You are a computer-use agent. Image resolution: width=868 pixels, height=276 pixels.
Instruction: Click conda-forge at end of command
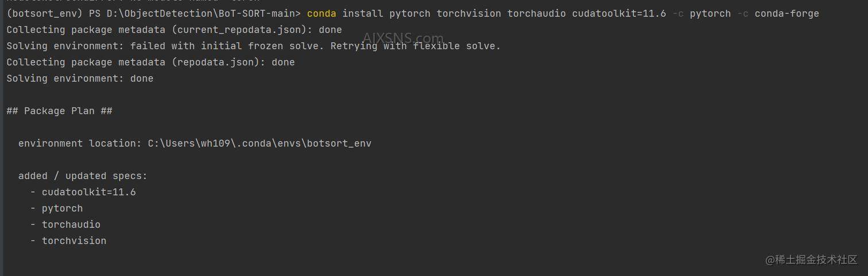pyautogui.click(x=786, y=13)
